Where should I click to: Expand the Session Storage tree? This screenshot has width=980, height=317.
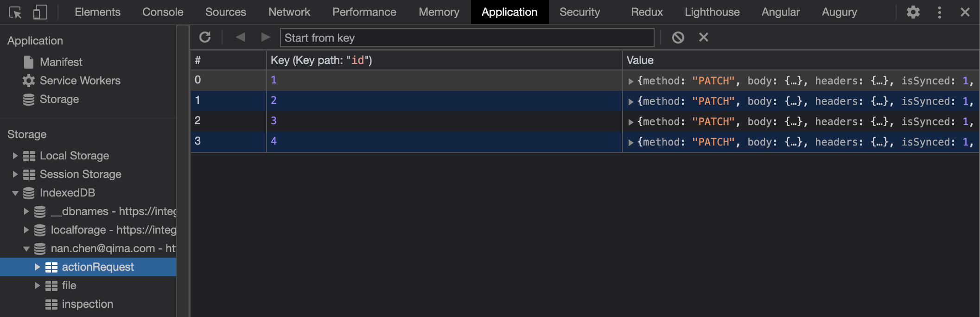point(15,174)
